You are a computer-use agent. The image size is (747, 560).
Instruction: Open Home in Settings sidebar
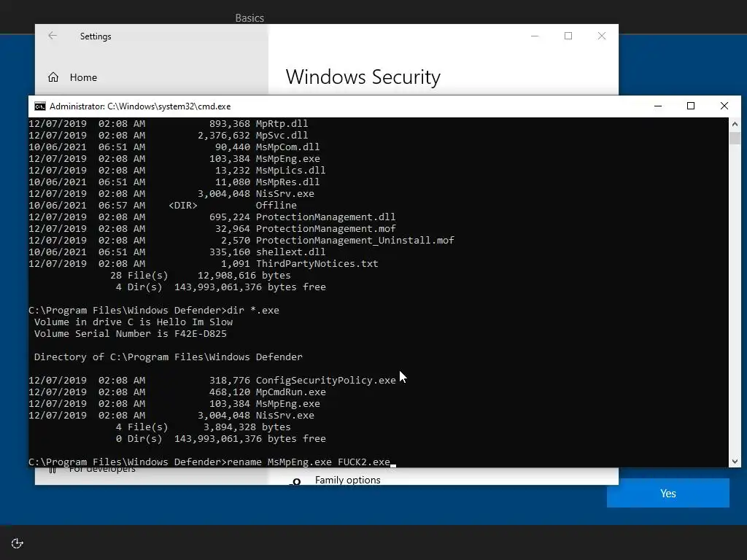(x=72, y=77)
